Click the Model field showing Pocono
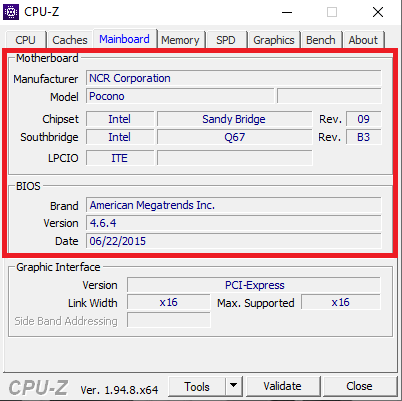Viewport: 402px width, 401px height. 180,96
